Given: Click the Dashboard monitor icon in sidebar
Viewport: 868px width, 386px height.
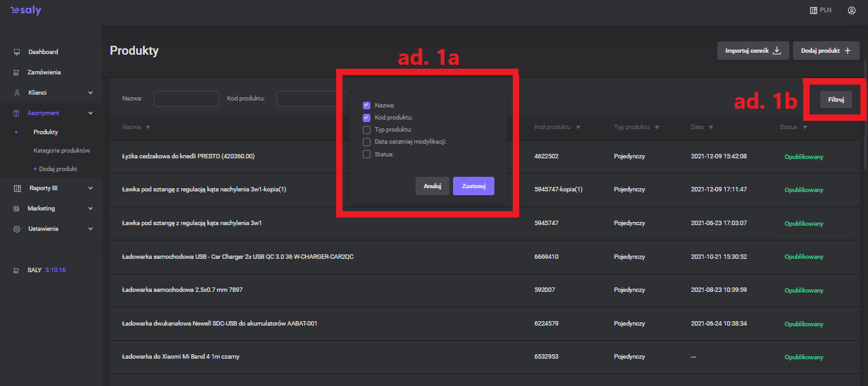Looking at the screenshot, I should tap(17, 52).
